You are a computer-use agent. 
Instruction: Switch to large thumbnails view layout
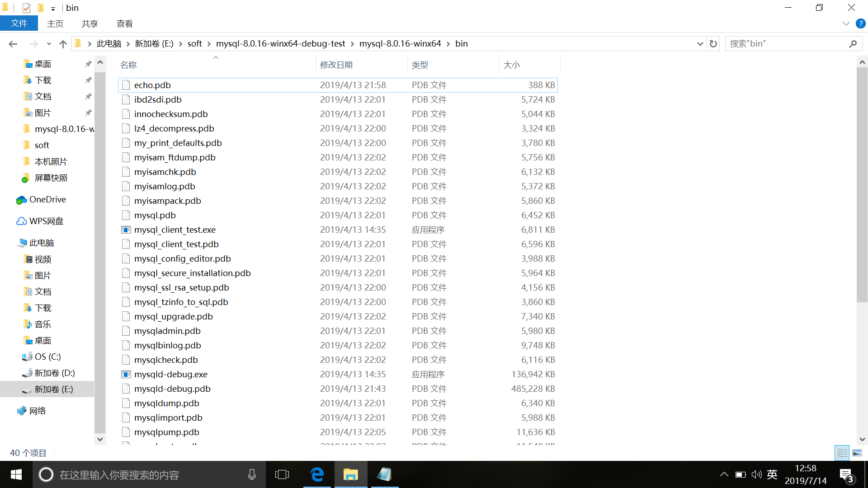pos(857,453)
